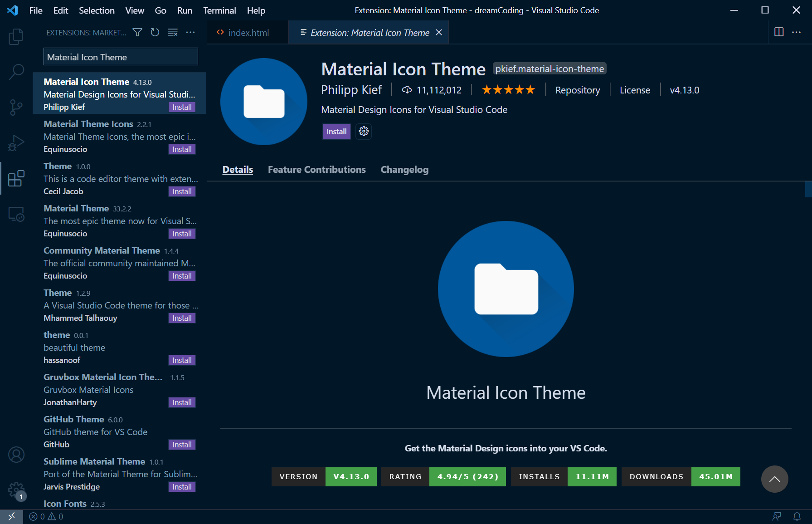Install Material Icon Theme from detail page
The height and width of the screenshot is (524, 812).
click(x=336, y=132)
